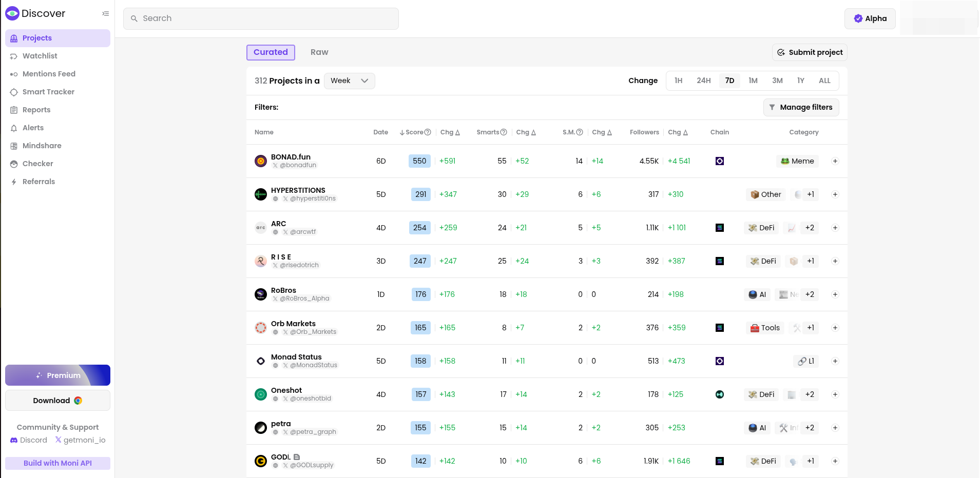Add BONAD.fun to watchlist with plus icon
The width and height of the screenshot is (980, 478).
pyautogui.click(x=835, y=161)
